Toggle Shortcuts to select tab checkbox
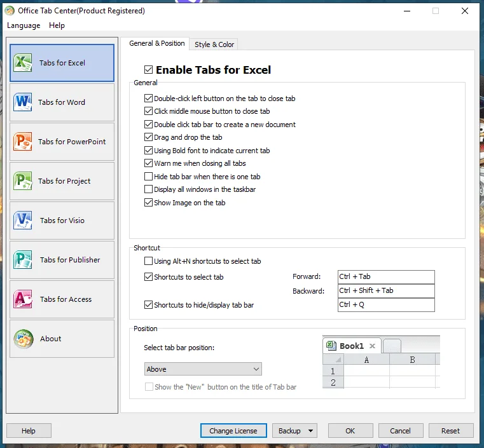 (x=148, y=277)
